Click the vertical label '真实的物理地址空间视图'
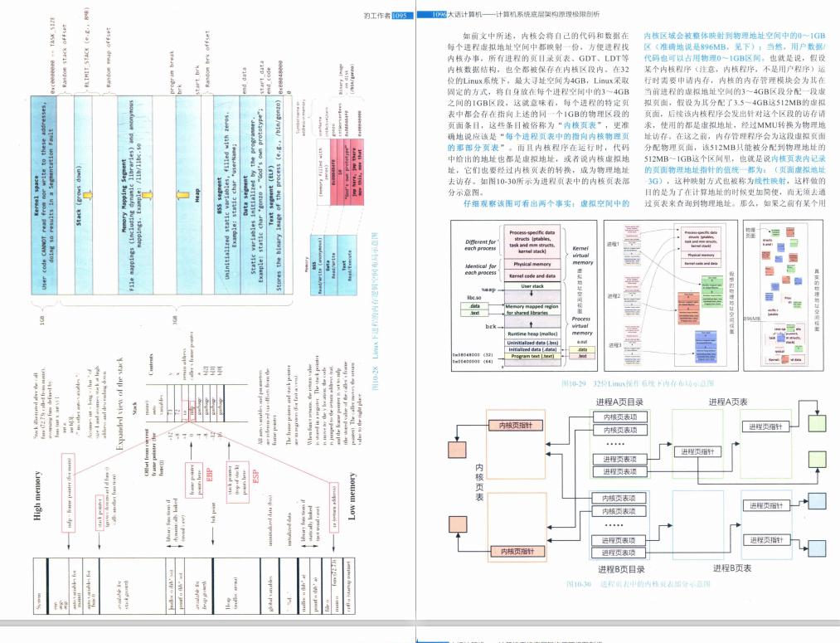 click(x=817, y=300)
